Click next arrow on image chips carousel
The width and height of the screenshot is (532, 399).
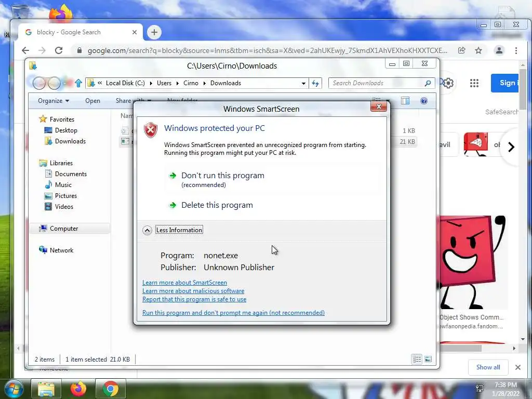click(511, 147)
